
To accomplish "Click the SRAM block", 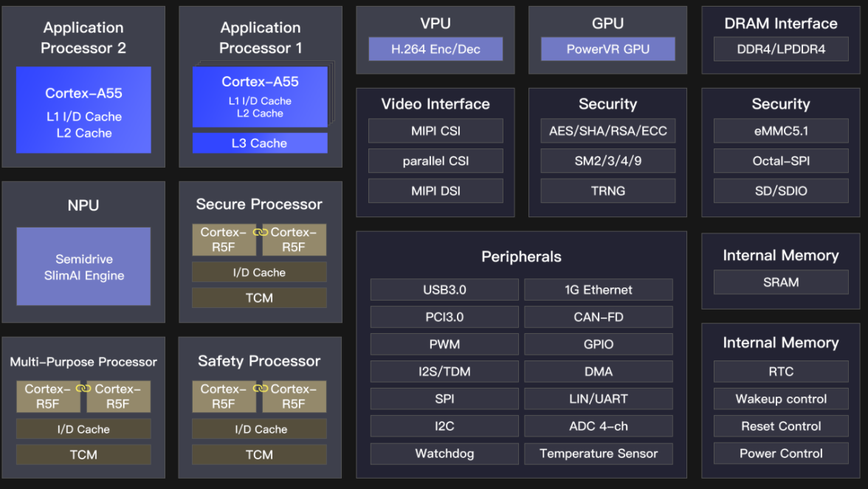I will 781,282.
